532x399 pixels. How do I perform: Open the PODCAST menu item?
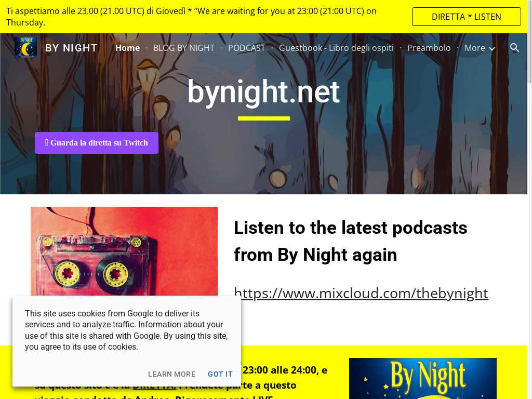coord(247,48)
